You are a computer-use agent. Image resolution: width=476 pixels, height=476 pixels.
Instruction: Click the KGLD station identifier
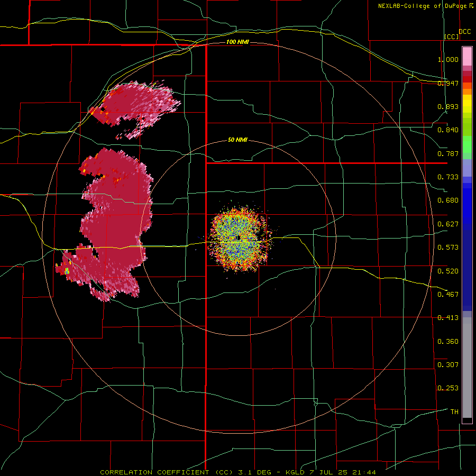point(295,472)
